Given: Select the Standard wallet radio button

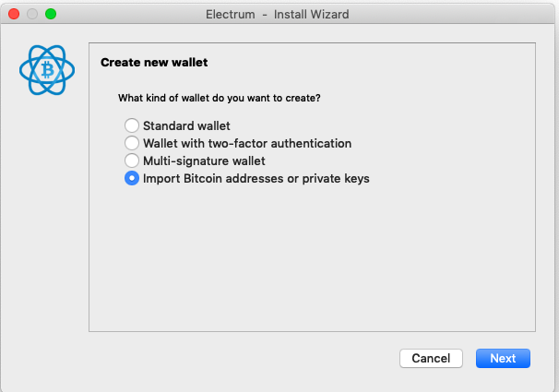Looking at the screenshot, I should pyautogui.click(x=132, y=125).
